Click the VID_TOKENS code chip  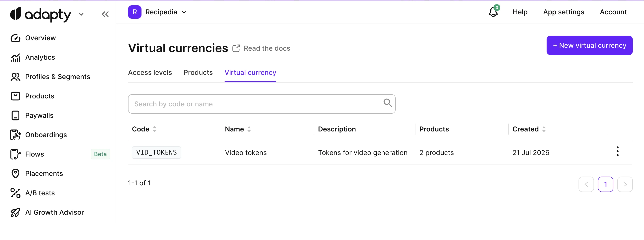(156, 153)
